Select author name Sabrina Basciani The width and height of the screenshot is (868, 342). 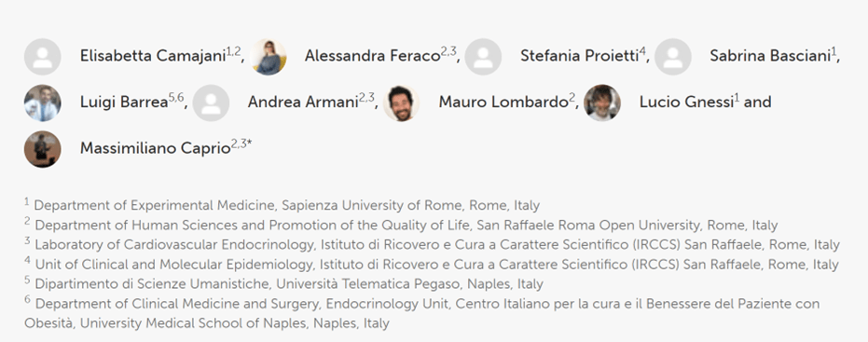click(770, 56)
